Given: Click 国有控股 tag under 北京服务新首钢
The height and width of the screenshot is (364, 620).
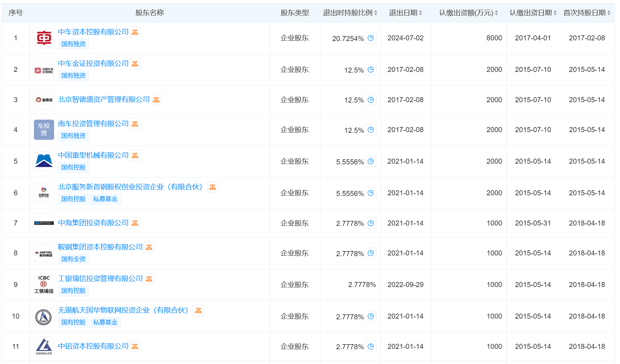Looking at the screenshot, I should tap(74, 199).
